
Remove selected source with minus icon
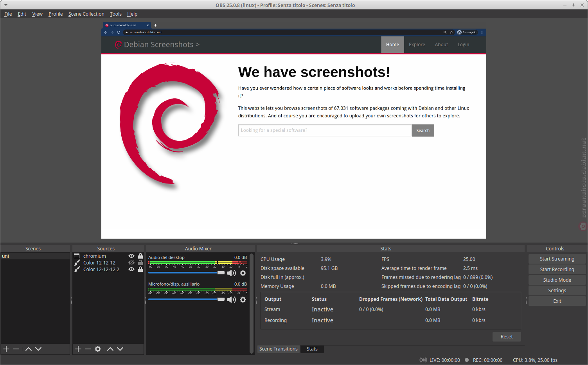(88, 349)
